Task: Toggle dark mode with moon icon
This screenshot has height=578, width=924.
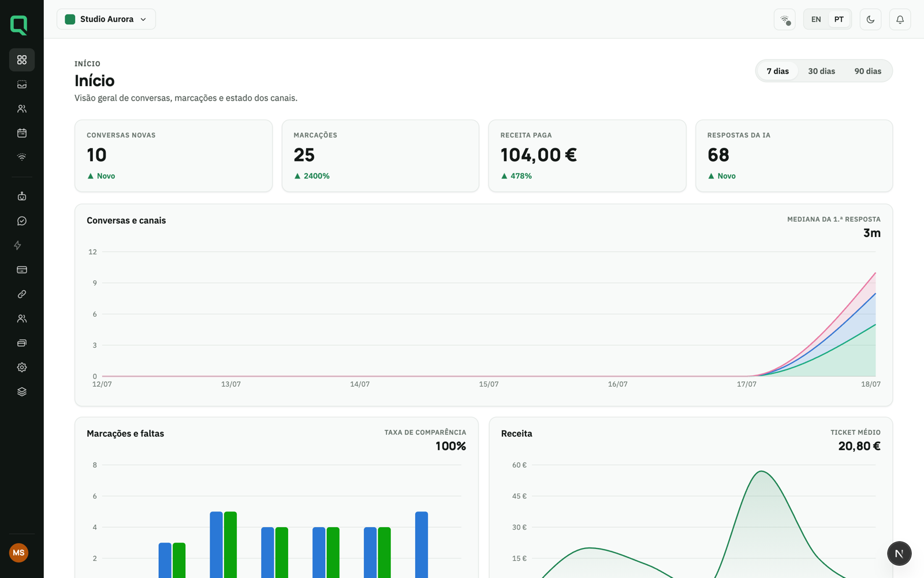Action: [870, 20]
